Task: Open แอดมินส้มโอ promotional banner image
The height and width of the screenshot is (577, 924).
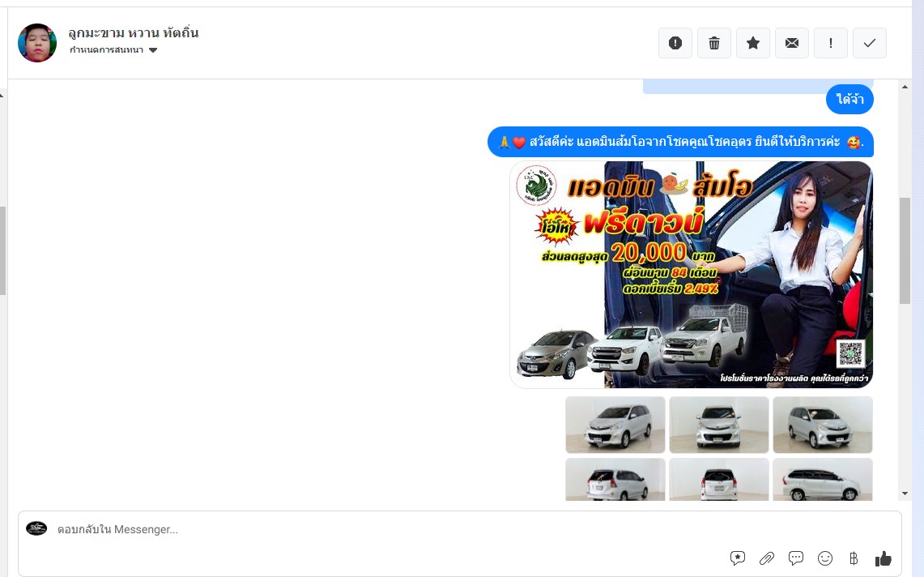Action: pyautogui.click(x=691, y=275)
